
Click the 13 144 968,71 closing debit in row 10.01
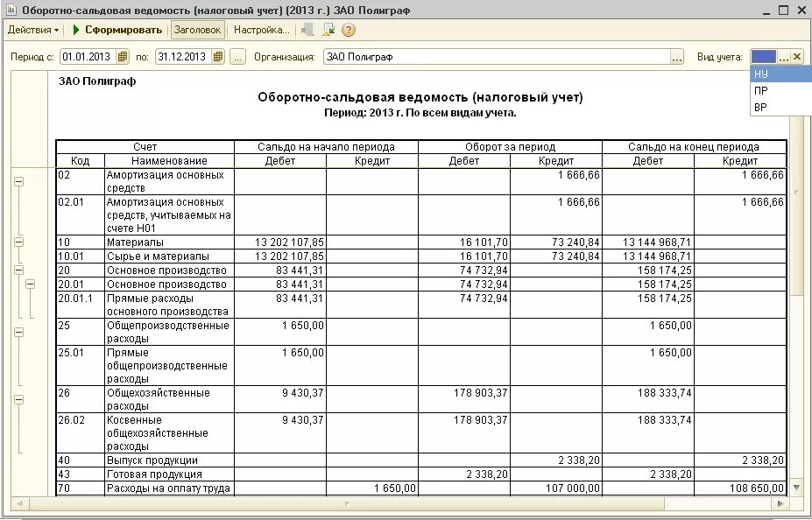648,256
